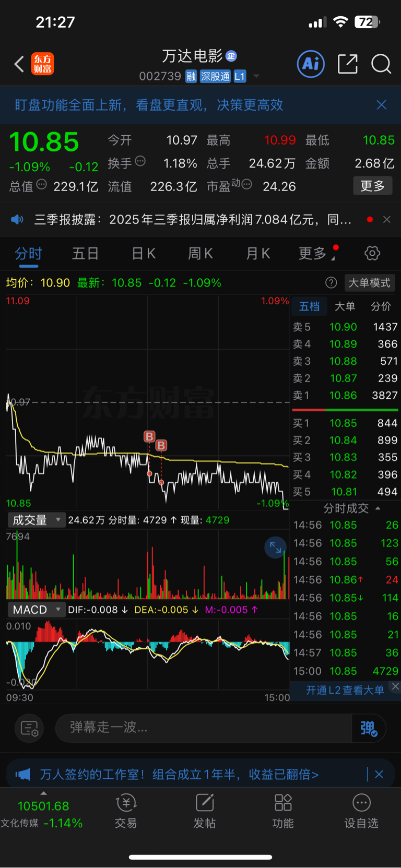The height and width of the screenshot is (868, 401).
Task: Tap the megaphone icon in promo bar
Action: 23,774
